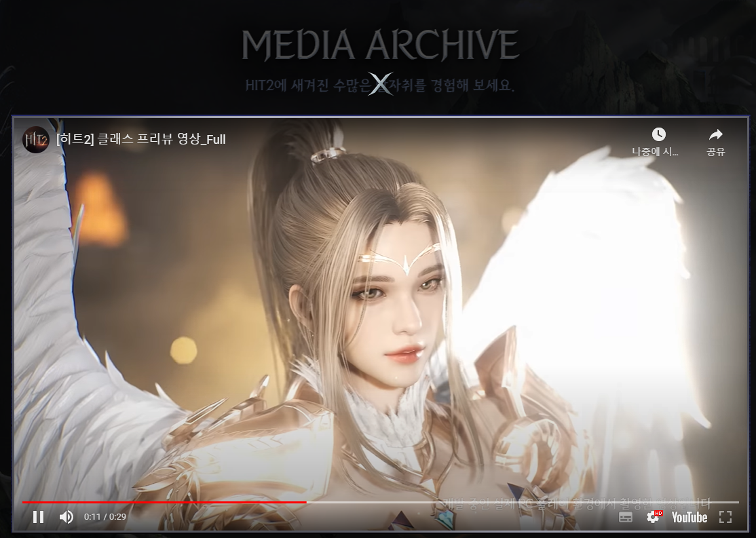The width and height of the screenshot is (756, 538).
Task: Enter fullscreen mode
Action: click(x=725, y=517)
